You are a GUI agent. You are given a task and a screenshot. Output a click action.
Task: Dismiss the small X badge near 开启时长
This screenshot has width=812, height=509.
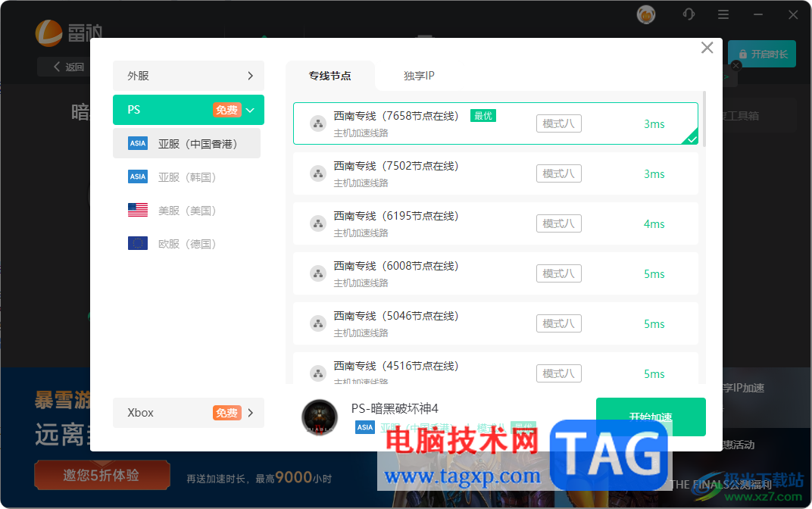[736, 65]
